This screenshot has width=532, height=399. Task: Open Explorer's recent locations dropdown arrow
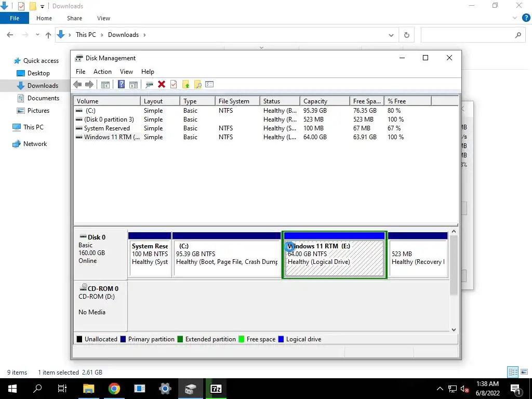37,35
